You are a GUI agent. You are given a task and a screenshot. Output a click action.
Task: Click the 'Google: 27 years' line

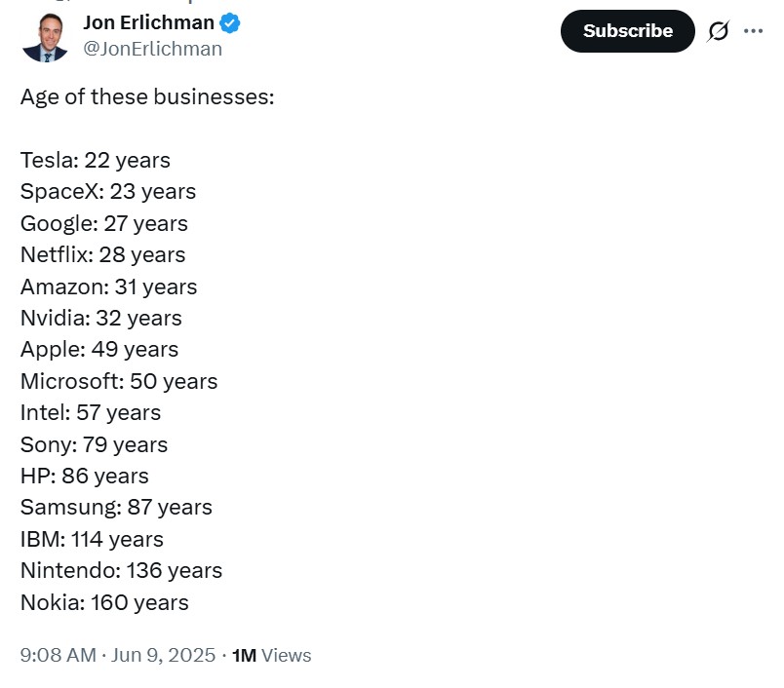(x=104, y=224)
